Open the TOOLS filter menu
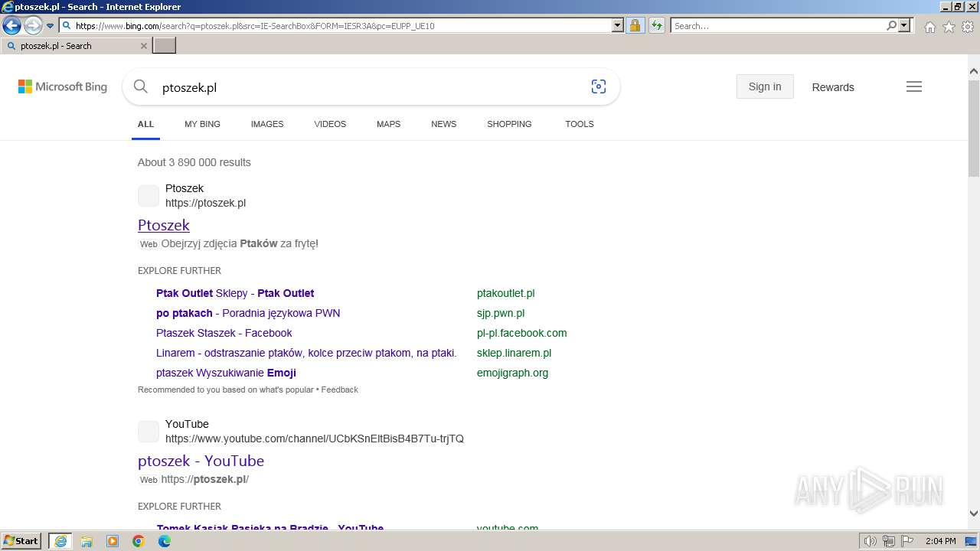Viewport: 980px width, 551px height. pyautogui.click(x=580, y=124)
